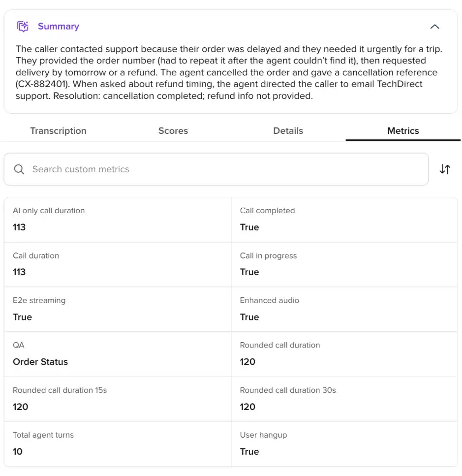Select the Call in progress metric
This screenshot has width=462, height=476.
tap(344, 264)
